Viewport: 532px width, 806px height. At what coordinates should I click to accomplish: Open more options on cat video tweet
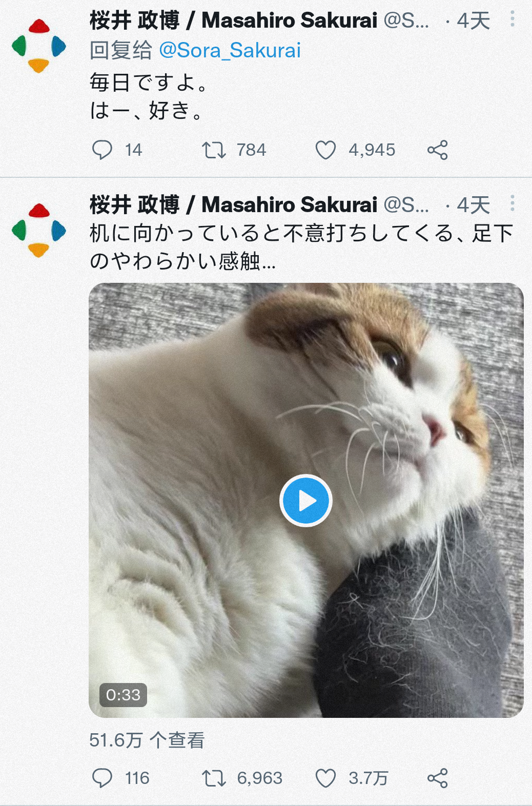click(x=512, y=203)
